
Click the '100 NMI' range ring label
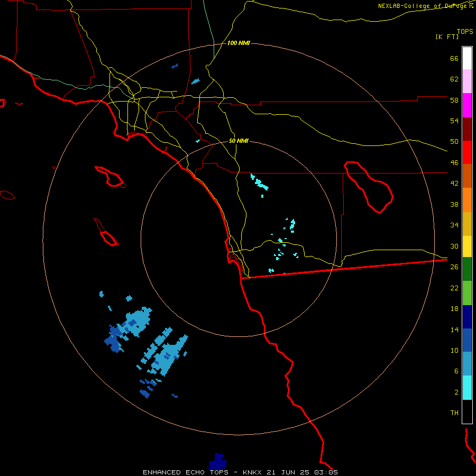coord(239,43)
